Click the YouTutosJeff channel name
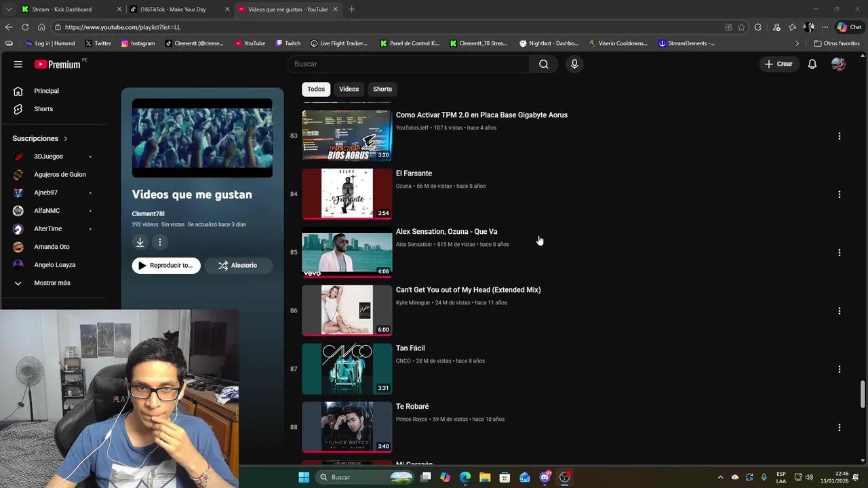This screenshot has height=488, width=868. (412, 128)
